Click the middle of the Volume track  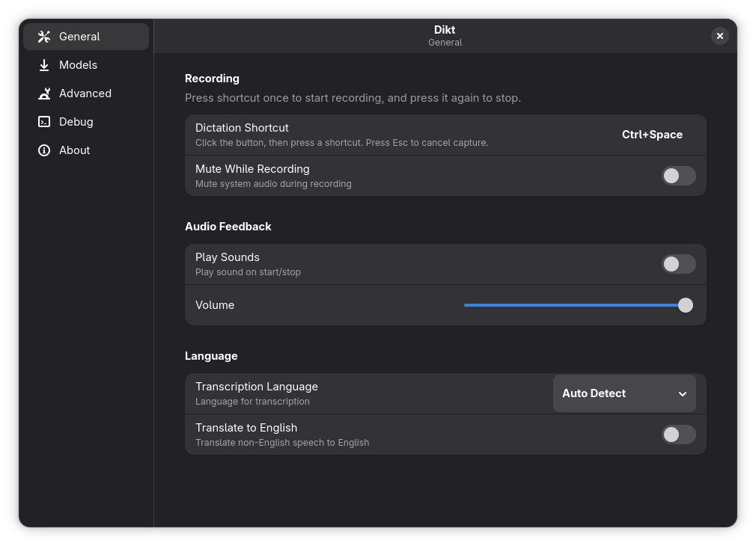pos(575,305)
